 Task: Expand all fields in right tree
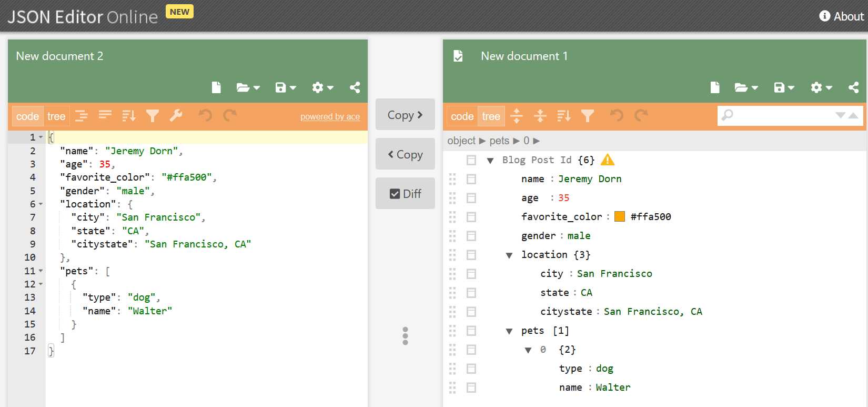(x=517, y=116)
